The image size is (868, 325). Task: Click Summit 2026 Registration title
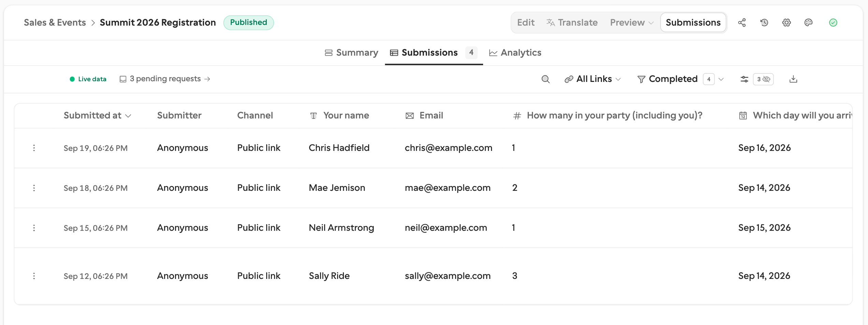158,23
